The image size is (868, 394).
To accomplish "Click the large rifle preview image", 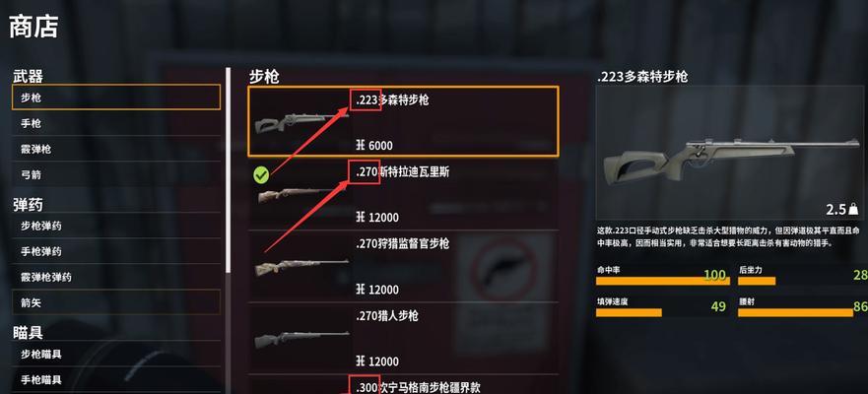I will coord(731,153).
